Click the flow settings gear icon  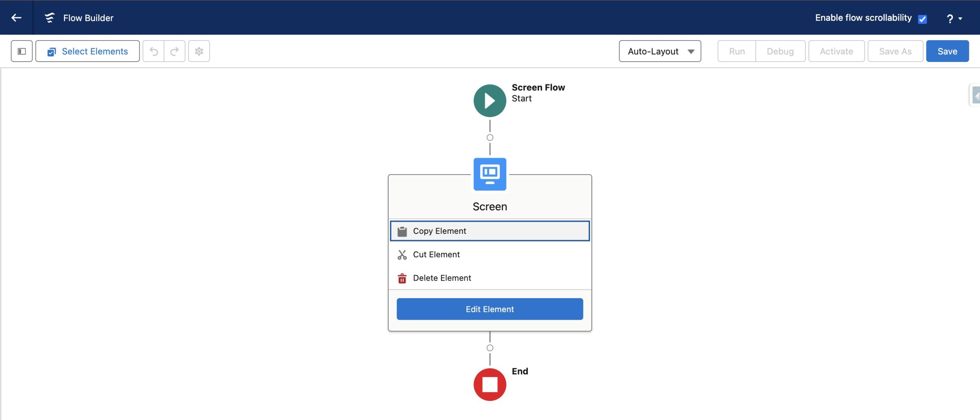coord(199,51)
